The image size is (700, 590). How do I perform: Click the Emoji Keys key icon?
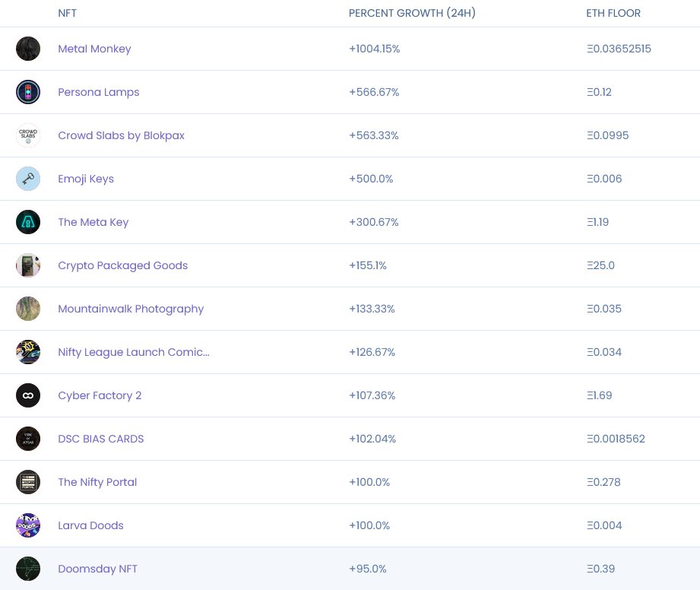(28, 178)
